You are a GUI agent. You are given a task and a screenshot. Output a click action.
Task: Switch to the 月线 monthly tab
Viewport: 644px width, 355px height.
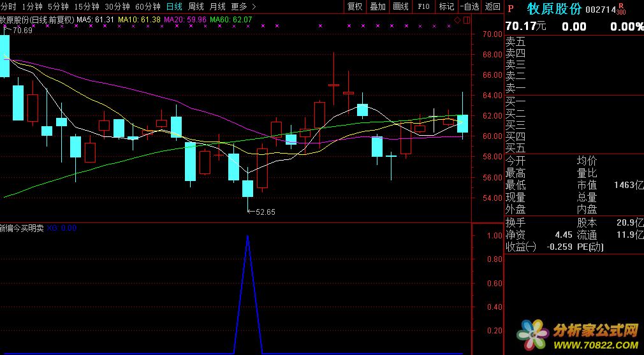217,6
